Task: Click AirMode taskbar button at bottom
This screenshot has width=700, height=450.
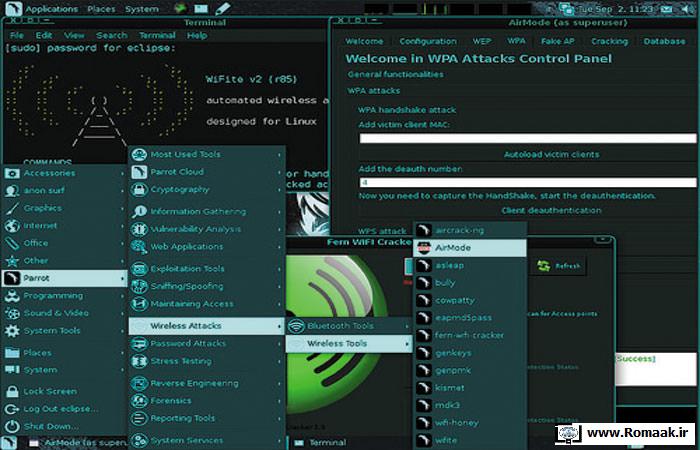Action: click(76, 443)
